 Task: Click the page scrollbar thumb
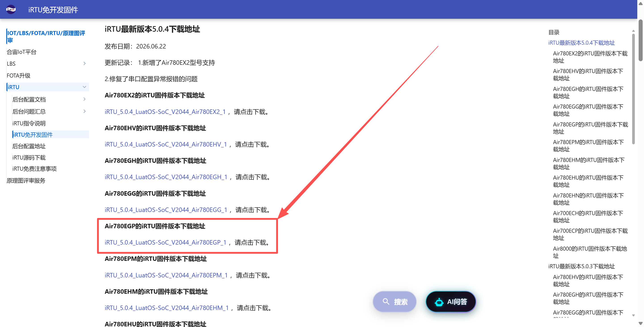(x=640, y=40)
